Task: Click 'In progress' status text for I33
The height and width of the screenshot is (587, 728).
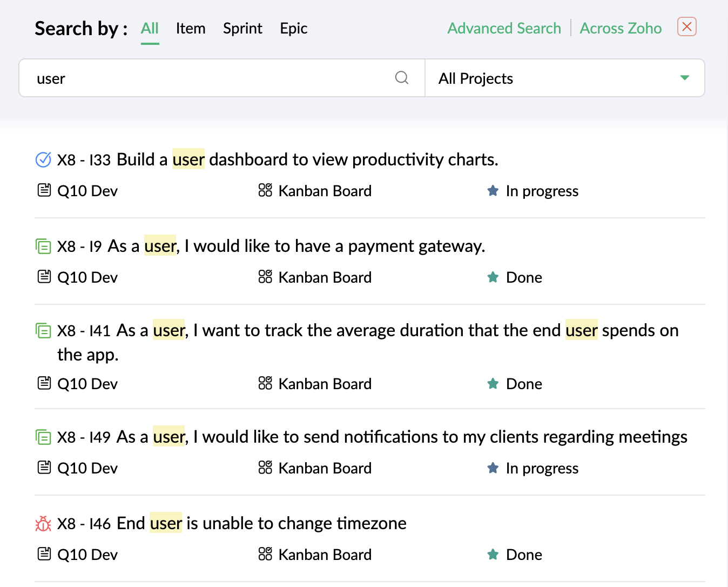Action: click(x=542, y=191)
